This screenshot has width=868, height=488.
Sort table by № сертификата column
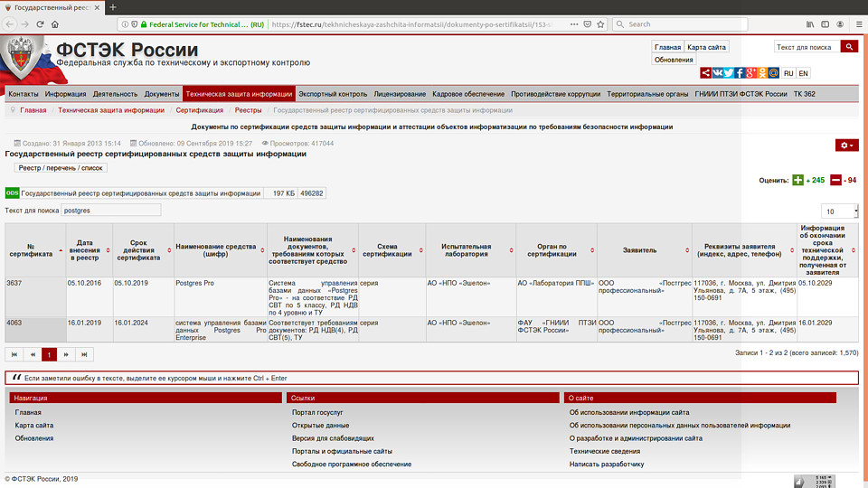pos(35,250)
